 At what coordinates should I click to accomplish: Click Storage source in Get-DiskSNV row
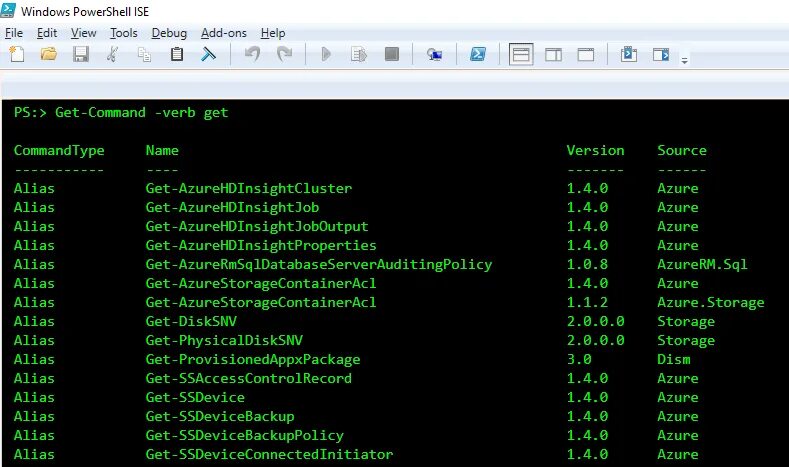click(x=686, y=321)
